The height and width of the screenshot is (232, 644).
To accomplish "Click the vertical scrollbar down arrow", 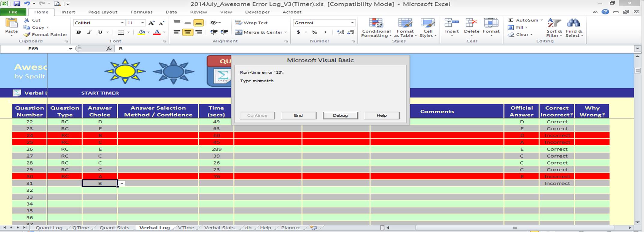I will 637,222.
